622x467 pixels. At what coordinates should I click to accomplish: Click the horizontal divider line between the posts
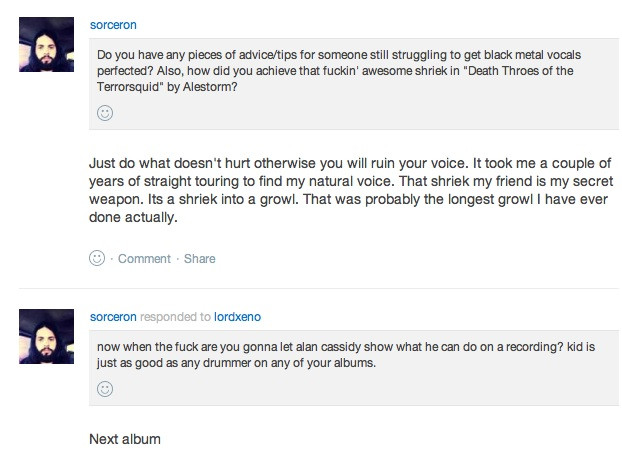point(349,288)
